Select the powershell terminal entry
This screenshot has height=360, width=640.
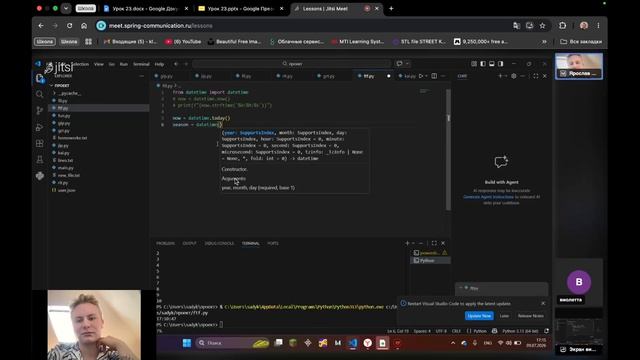point(430,253)
